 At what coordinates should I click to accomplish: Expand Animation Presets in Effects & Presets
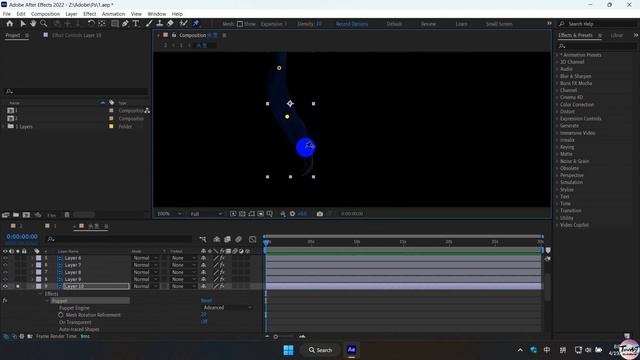(x=557, y=55)
